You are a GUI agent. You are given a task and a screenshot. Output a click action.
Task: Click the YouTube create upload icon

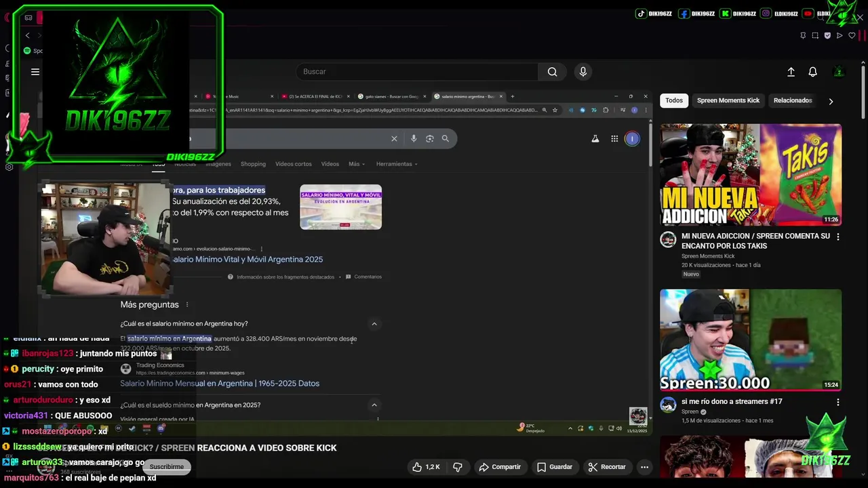[x=791, y=72]
